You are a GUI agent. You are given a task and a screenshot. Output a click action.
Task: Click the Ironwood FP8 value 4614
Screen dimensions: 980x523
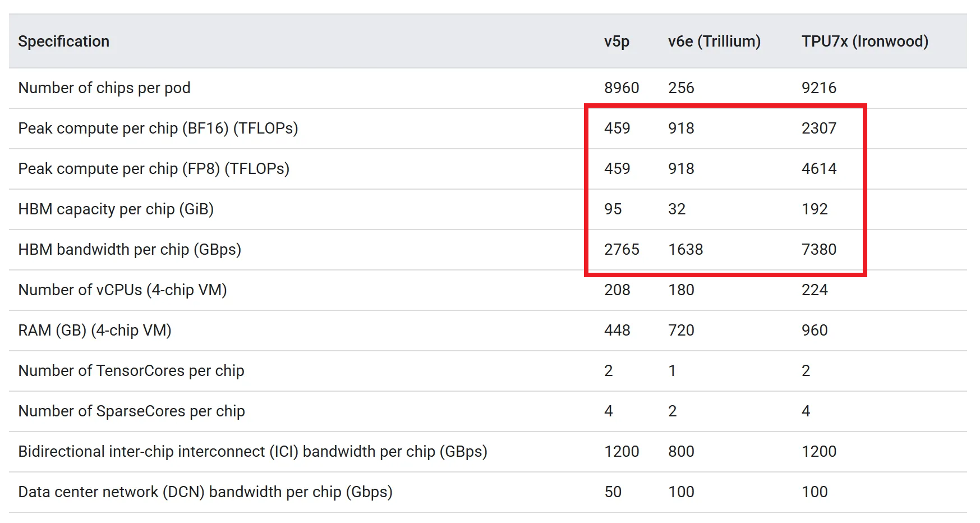pos(818,169)
